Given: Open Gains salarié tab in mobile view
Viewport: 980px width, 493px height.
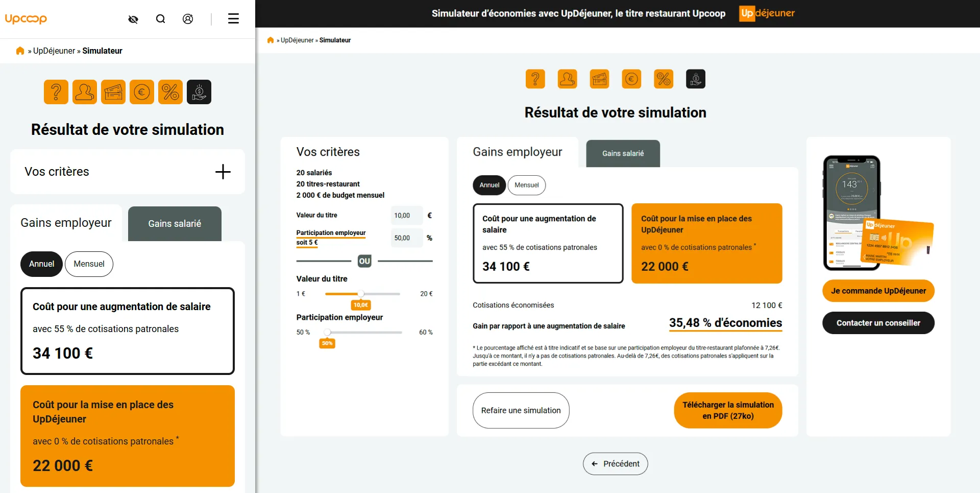Looking at the screenshot, I should click(x=175, y=224).
